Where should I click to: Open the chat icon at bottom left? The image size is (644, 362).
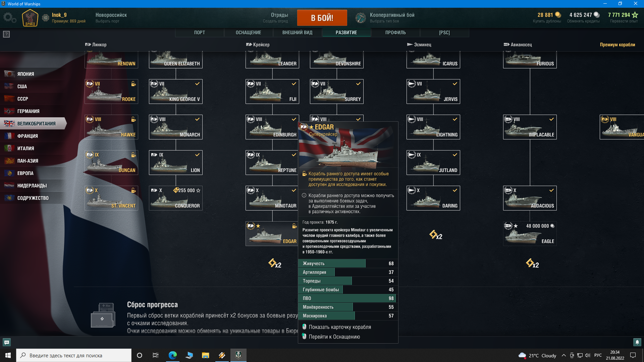pyautogui.click(x=6, y=342)
